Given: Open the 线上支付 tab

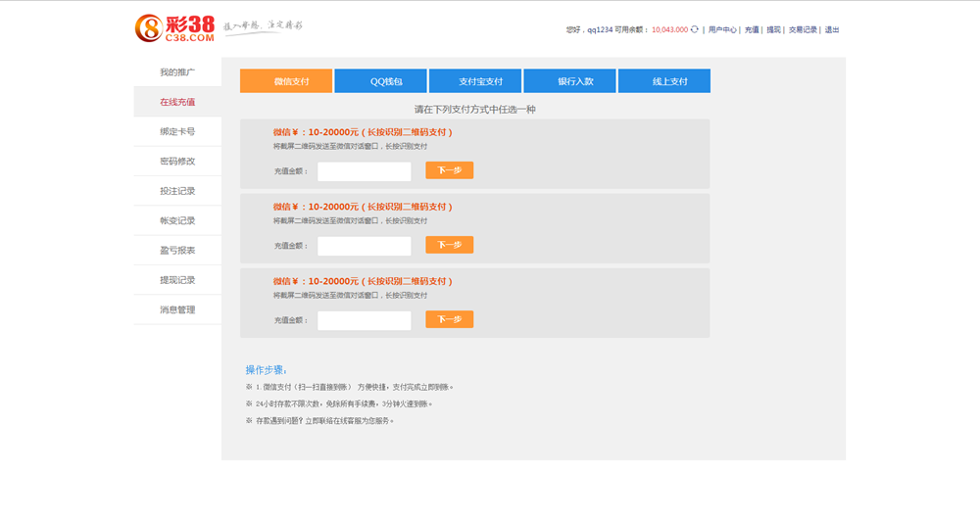Looking at the screenshot, I should click(663, 81).
